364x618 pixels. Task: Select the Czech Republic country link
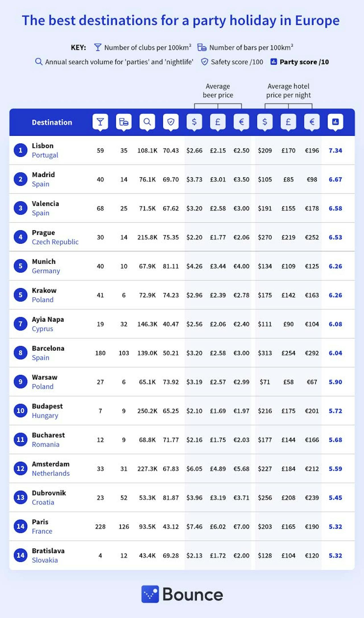55,242
